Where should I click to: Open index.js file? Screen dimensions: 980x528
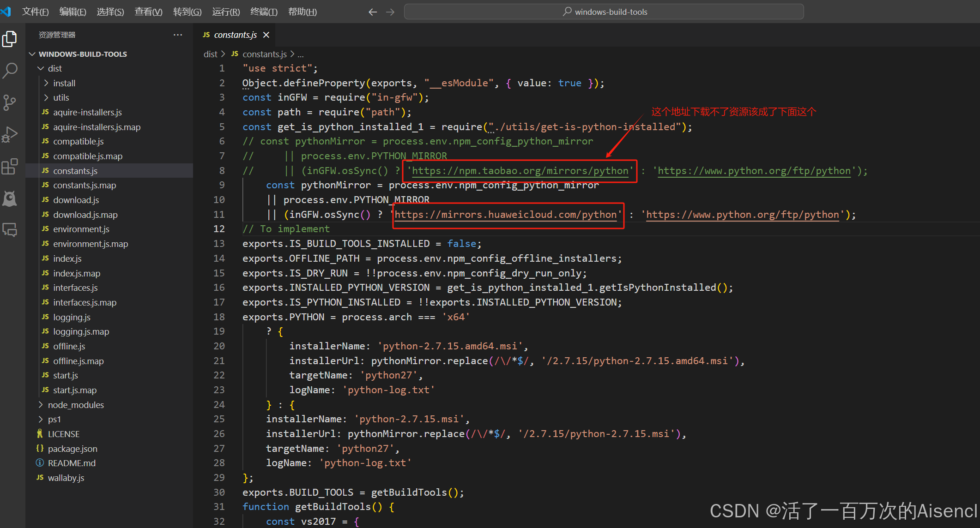point(67,258)
